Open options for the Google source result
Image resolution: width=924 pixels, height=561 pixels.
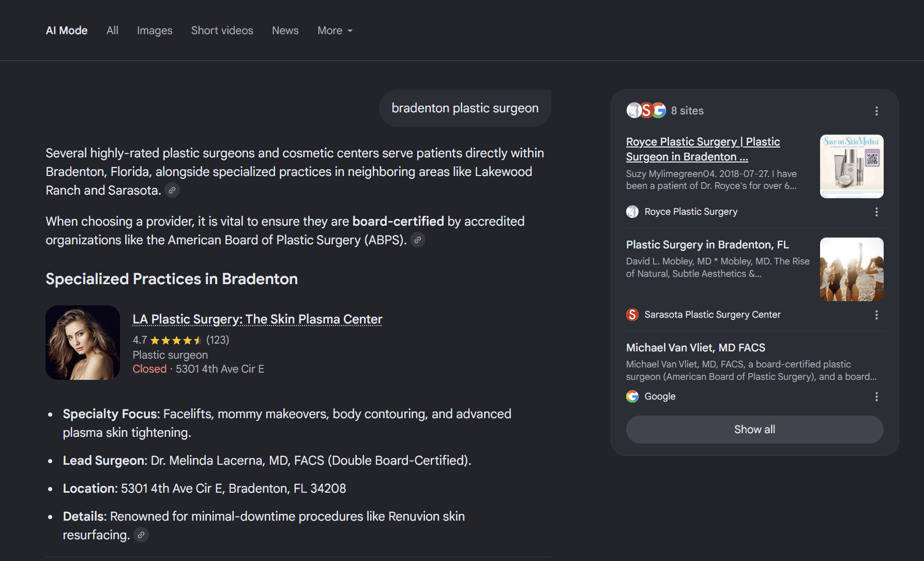pyautogui.click(x=876, y=396)
